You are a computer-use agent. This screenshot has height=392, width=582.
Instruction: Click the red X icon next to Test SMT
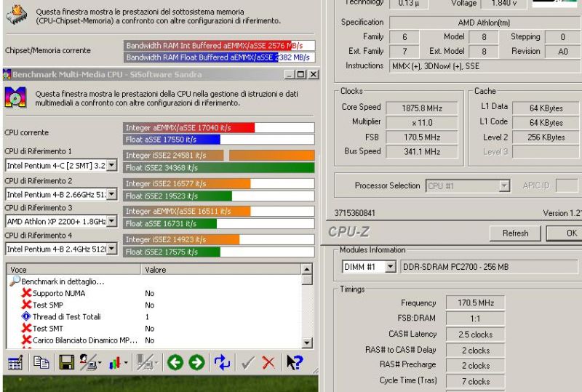(x=26, y=328)
